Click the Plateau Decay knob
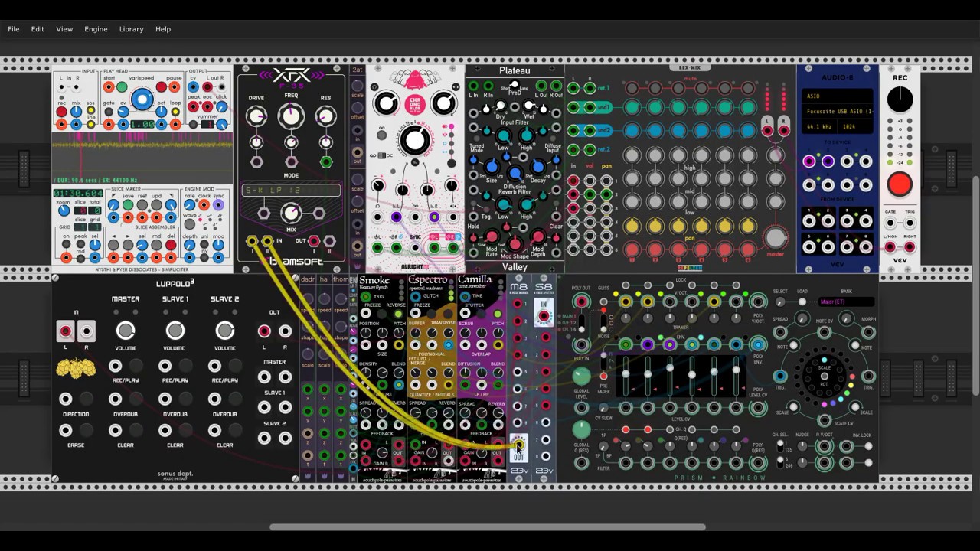The image size is (980, 551). pyautogui.click(x=538, y=167)
